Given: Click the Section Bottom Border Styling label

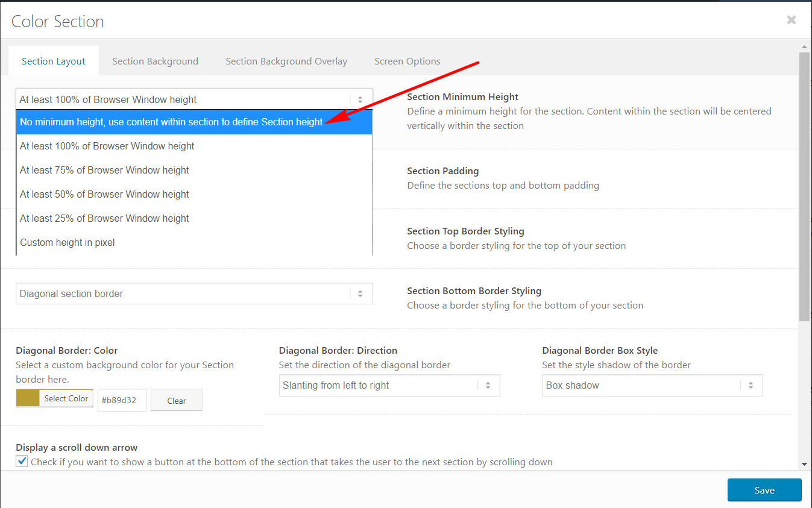Looking at the screenshot, I should 474,290.
